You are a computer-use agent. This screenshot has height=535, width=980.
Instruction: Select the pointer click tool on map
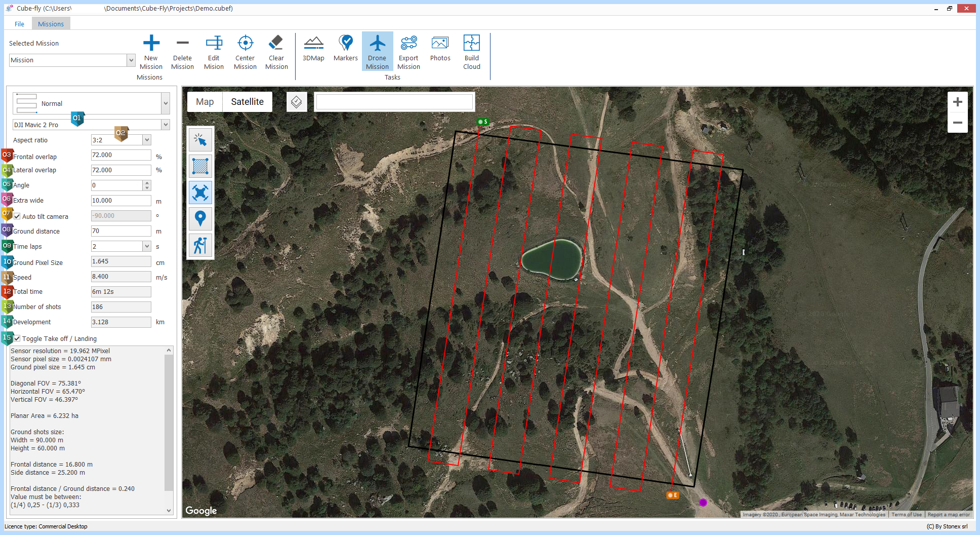pyautogui.click(x=200, y=140)
